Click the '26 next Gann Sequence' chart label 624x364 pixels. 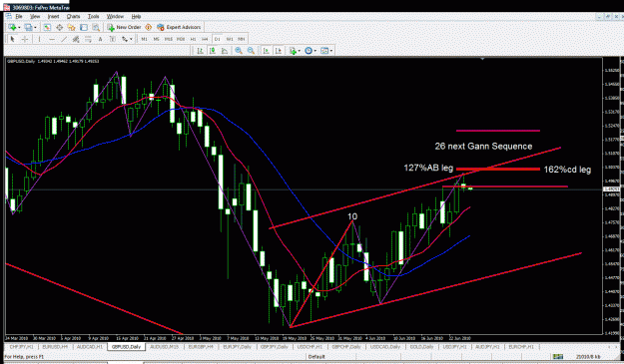483,147
